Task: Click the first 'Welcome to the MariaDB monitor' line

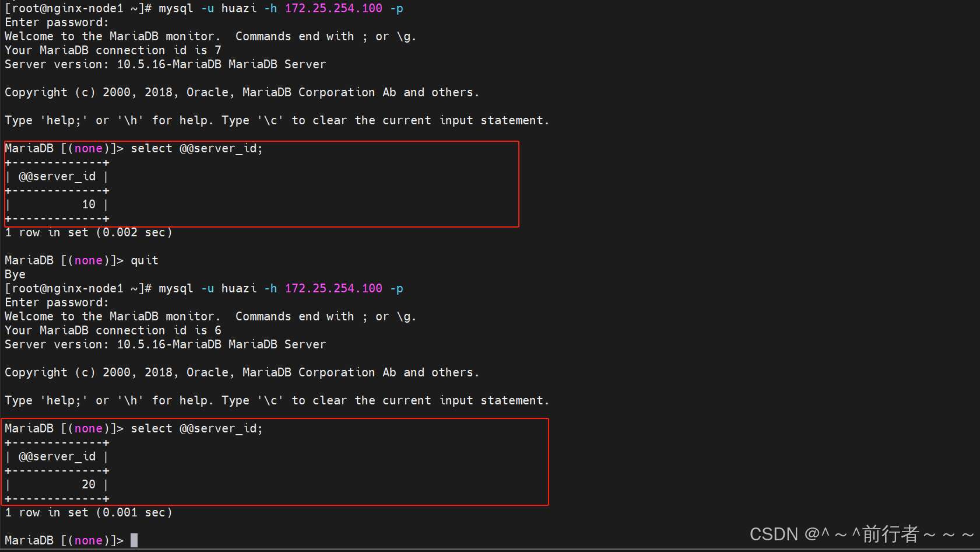Action: pyautogui.click(x=210, y=36)
